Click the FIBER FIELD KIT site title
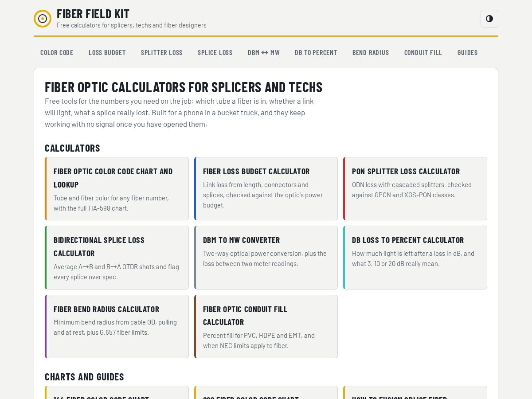532x399 pixels. (93, 14)
